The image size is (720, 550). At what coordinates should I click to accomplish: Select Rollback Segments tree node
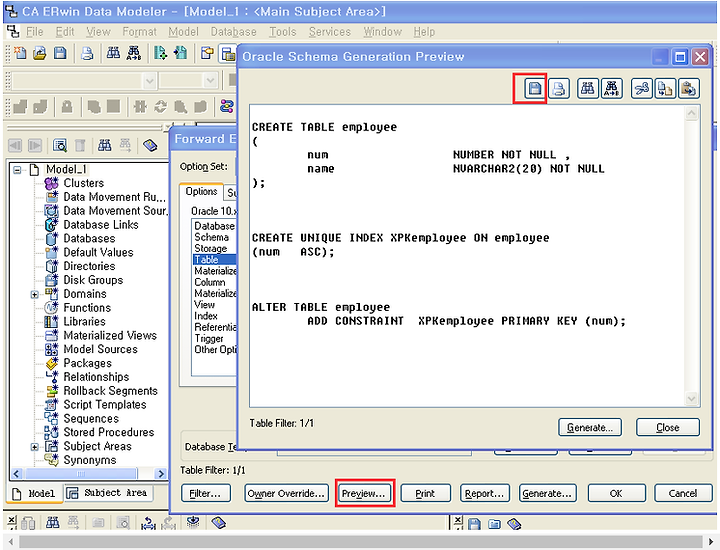click(111, 391)
